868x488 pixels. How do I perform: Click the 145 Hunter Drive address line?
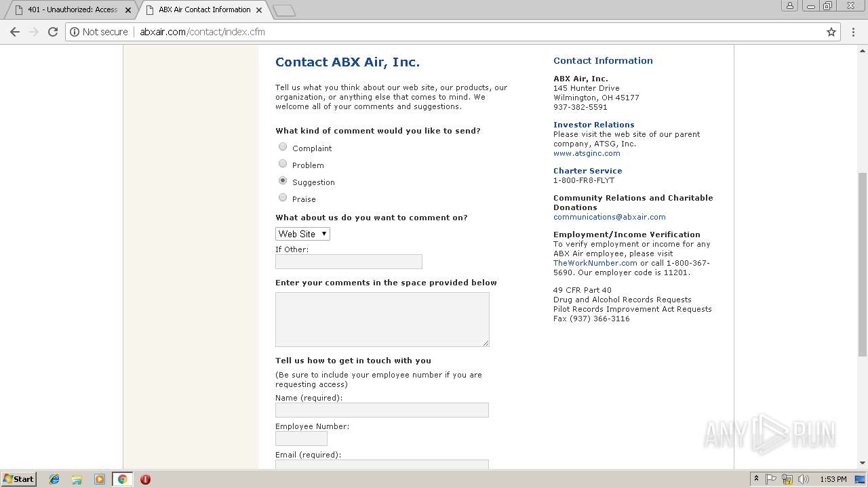tap(587, 88)
